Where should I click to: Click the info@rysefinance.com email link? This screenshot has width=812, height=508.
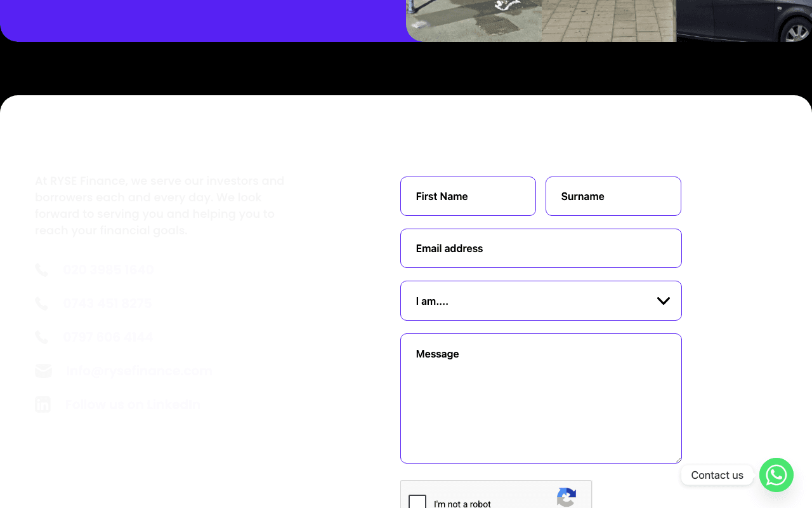pyautogui.click(x=139, y=370)
